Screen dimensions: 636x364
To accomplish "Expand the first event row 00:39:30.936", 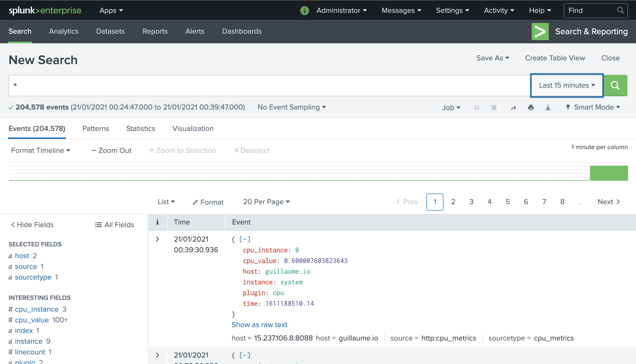I will coord(157,239).
